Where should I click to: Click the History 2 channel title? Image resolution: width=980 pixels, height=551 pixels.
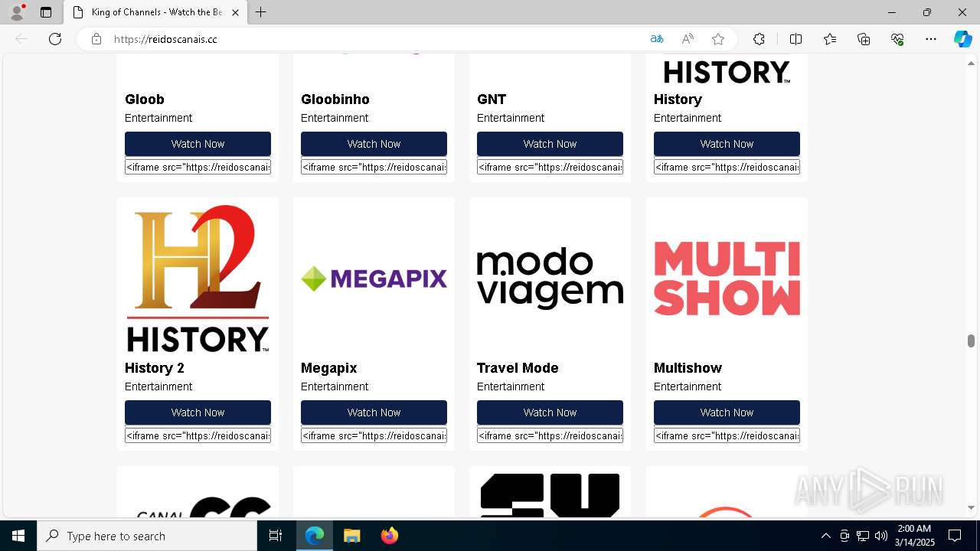pos(155,368)
